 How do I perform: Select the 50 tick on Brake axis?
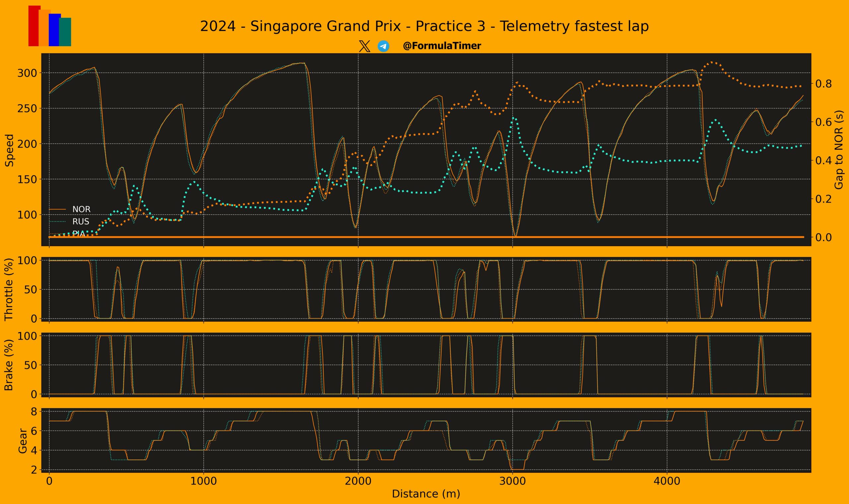pyautogui.click(x=30, y=365)
